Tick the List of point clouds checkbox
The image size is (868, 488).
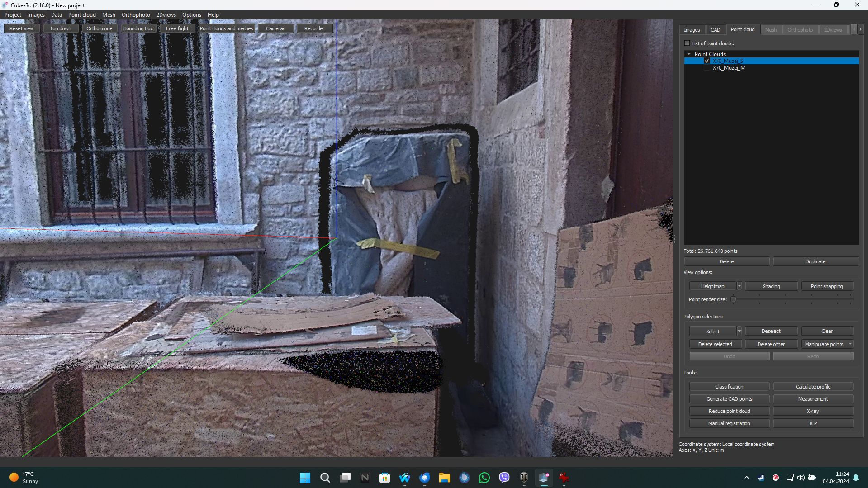(x=687, y=43)
